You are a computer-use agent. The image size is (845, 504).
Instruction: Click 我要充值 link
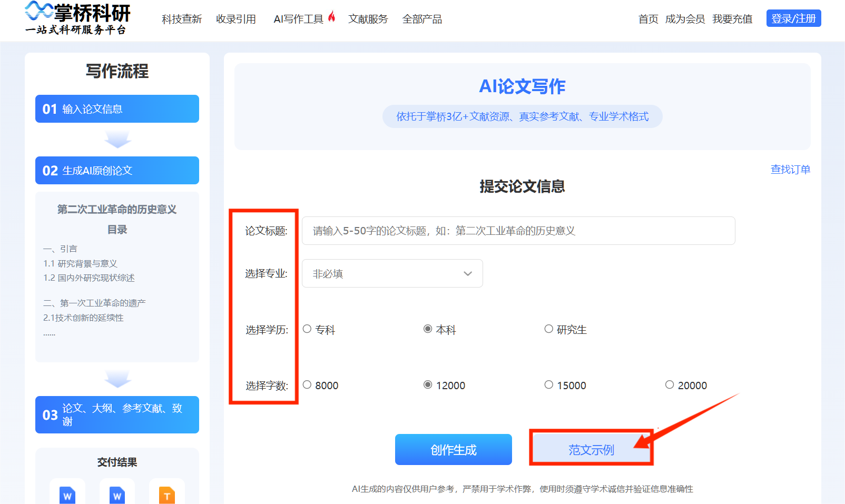732,19
